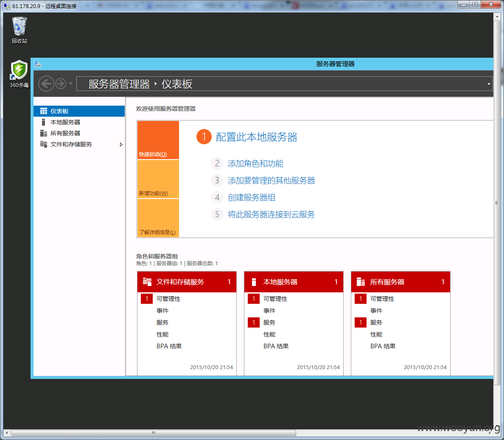Click the server icon on 本地服务器 tile

click(x=254, y=282)
